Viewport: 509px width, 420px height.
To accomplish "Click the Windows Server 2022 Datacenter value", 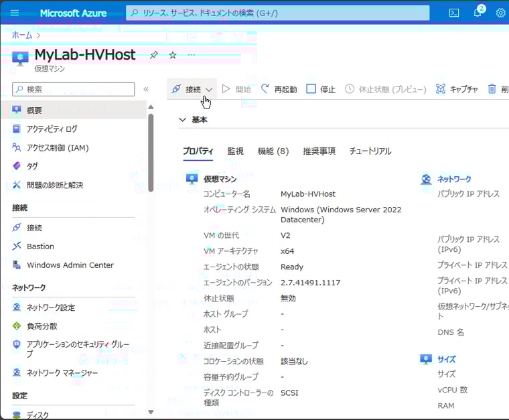I will [x=341, y=214].
